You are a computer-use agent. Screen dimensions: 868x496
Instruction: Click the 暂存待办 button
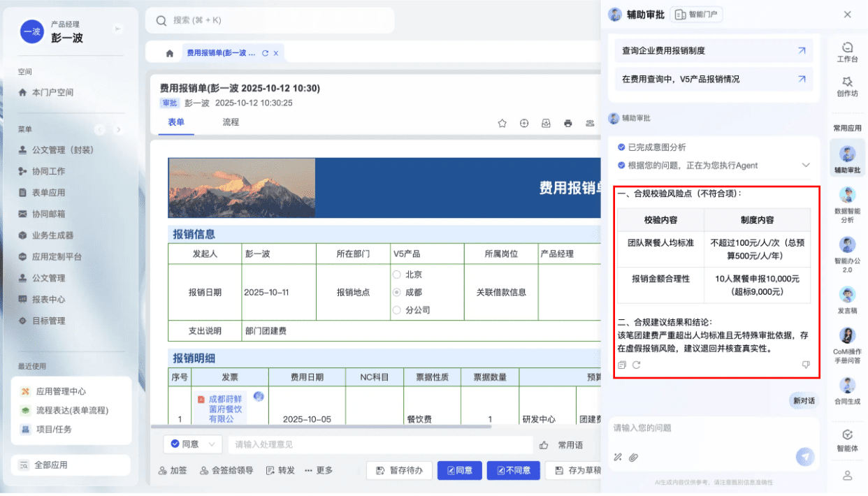coord(399,471)
